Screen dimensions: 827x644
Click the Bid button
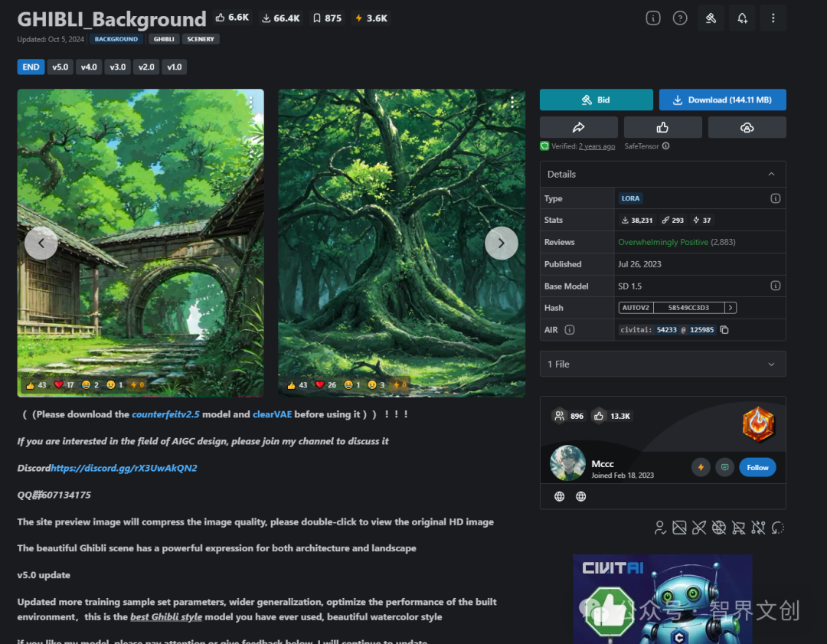tap(596, 100)
